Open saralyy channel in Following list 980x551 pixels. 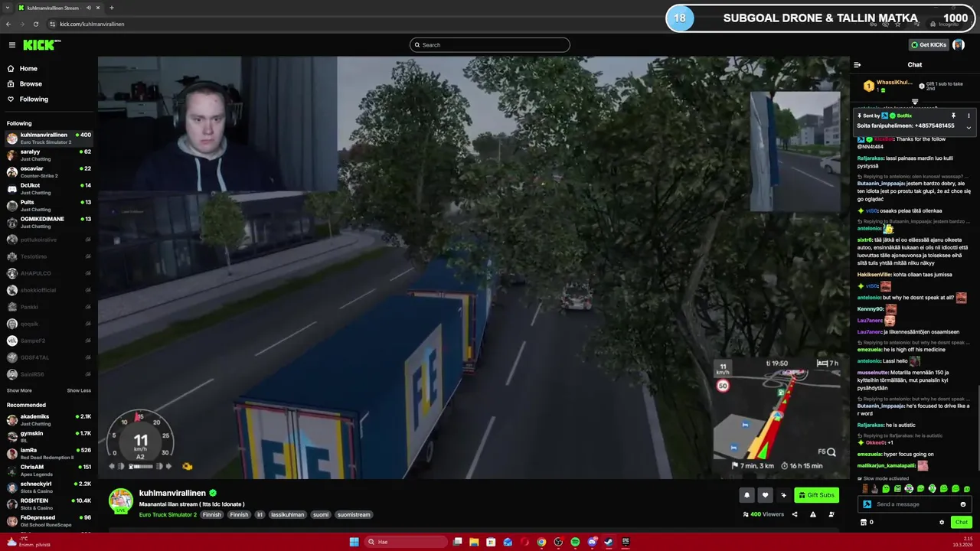point(49,155)
